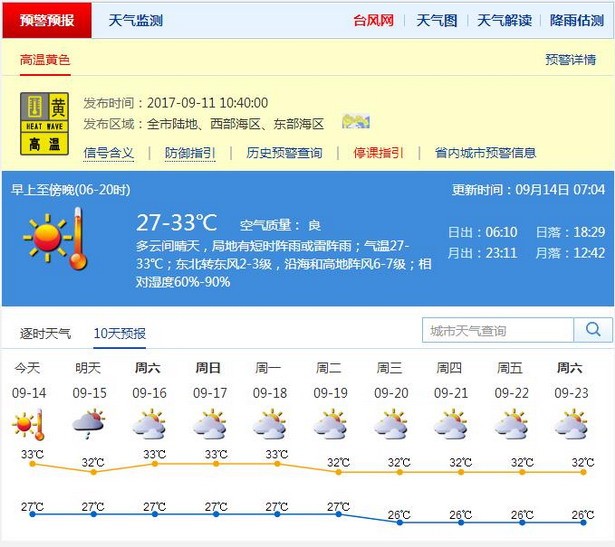Image resolution: width=615 pixels, height=547 pixels.
Task: Click the yellow heat wave warning icon
Action: tap(45, 124)
